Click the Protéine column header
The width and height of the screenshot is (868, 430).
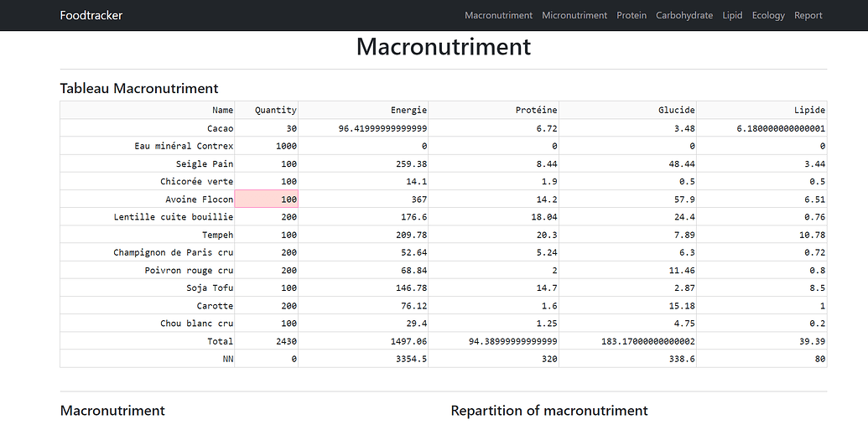[494, 110]
